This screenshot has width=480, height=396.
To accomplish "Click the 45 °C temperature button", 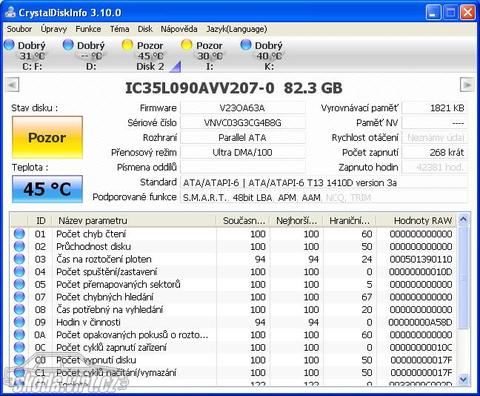I will pyautogui.click(x=47, y=189).
